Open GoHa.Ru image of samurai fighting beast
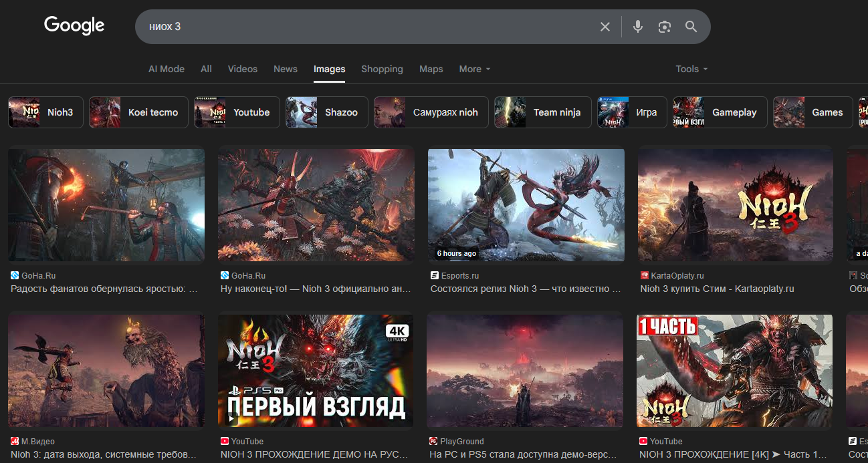868x463 pixels. [x=316, y=204]
